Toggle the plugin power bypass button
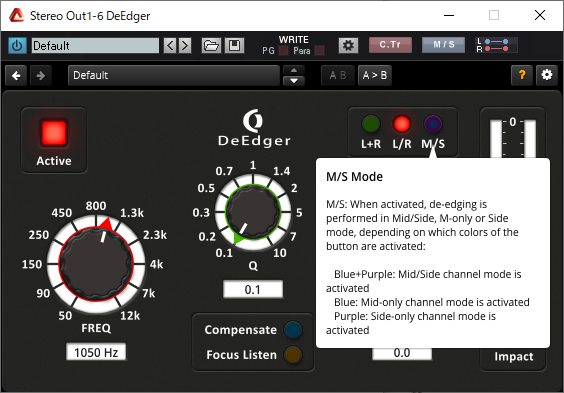Viewport: 564px width, 393px height. pyautogui.click(x=17, y=46)
